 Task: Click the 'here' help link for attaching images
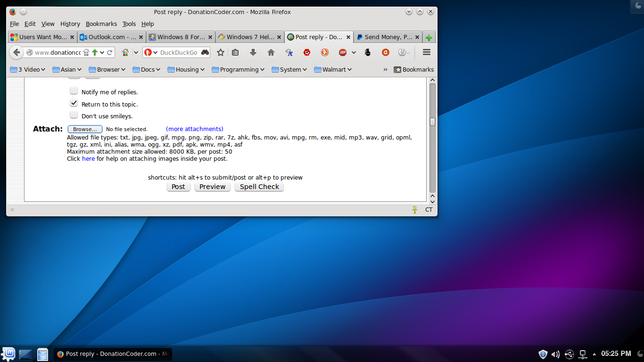(x=89, y=159)
